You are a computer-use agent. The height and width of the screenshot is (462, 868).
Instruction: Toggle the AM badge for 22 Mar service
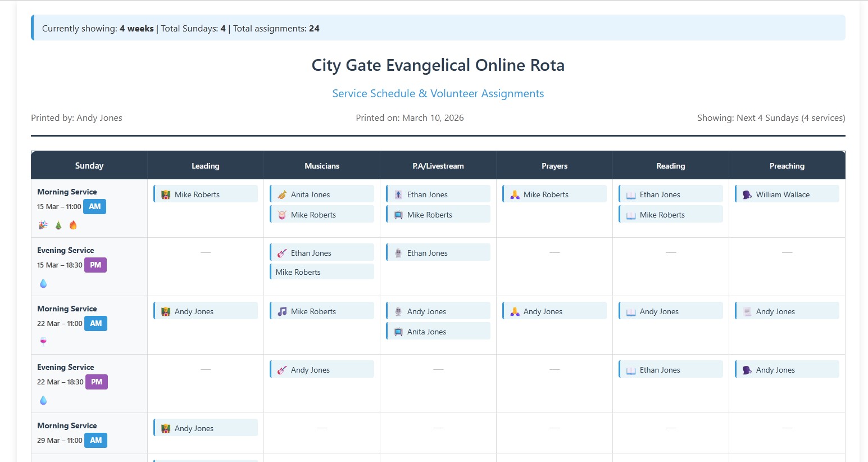click(x=94, y=323)
